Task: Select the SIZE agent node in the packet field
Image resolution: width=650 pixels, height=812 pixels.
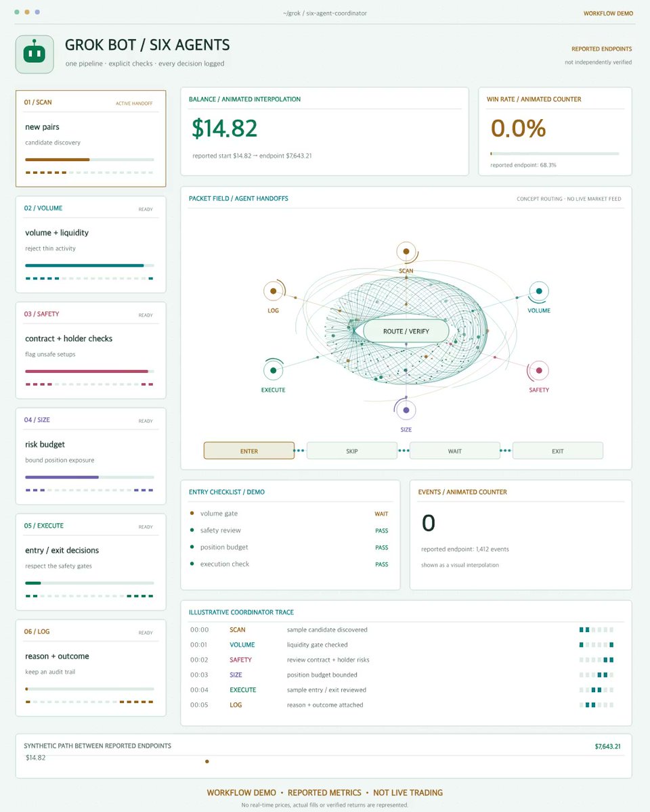Action: coord(406,410)
